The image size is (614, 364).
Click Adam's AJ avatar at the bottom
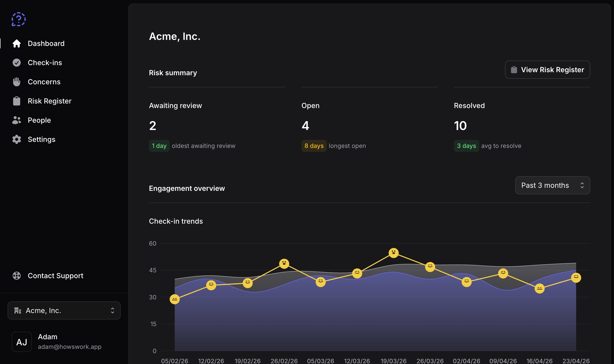21,342
